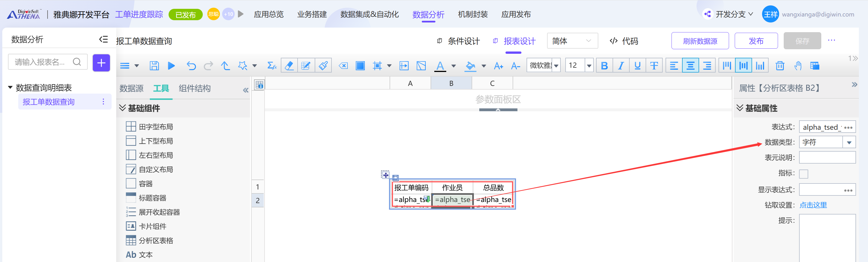
Task: Decrease font size with A- icon
Action: tap(515, 66)
